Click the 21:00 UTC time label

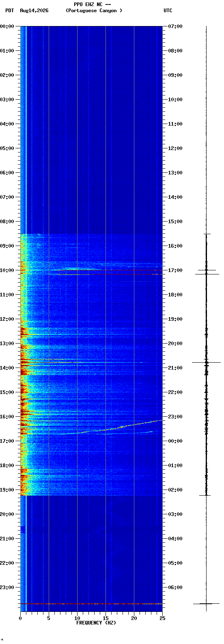175,368
